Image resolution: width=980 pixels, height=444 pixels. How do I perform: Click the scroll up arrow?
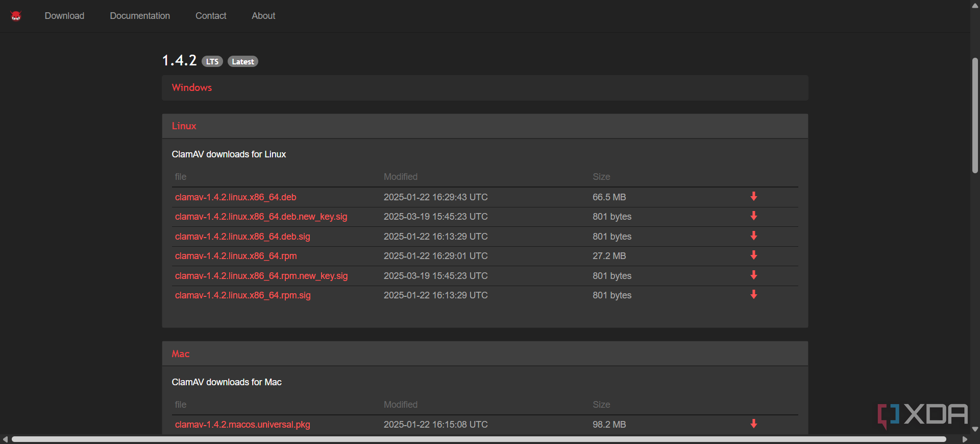click(975, 6)
